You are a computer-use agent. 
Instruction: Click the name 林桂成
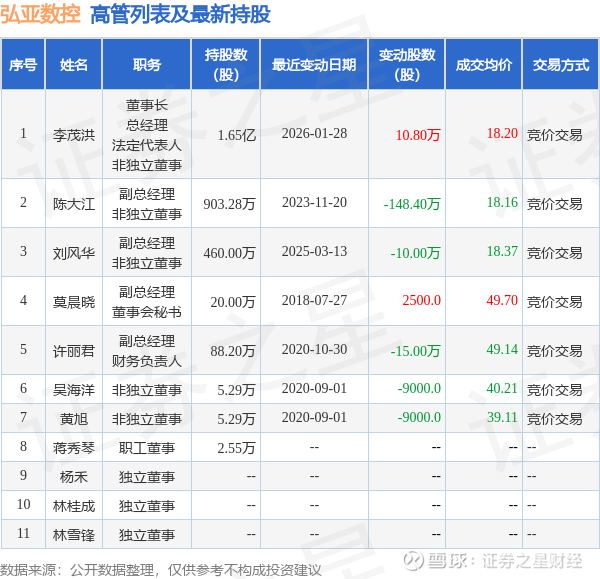point(74,506)
